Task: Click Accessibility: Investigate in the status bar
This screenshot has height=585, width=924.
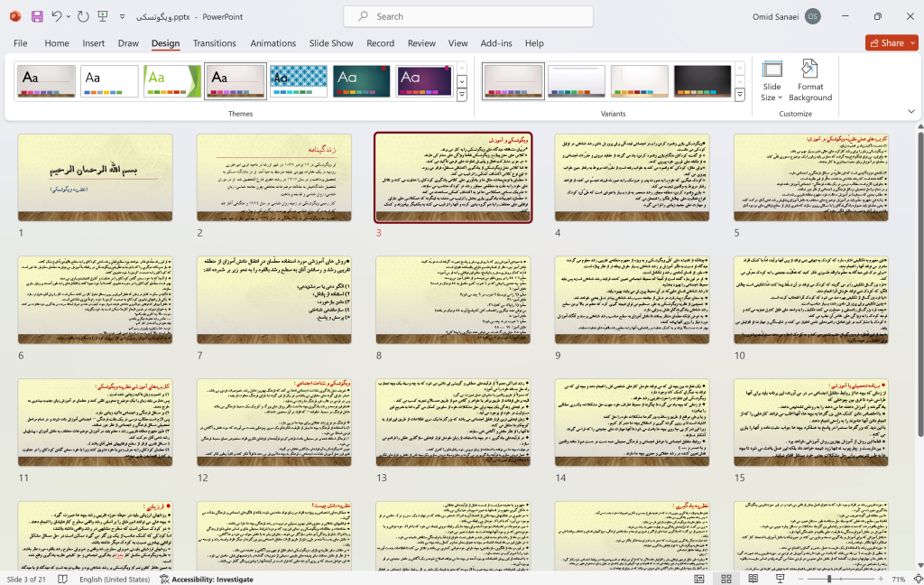Action: (x=207, y=579)
